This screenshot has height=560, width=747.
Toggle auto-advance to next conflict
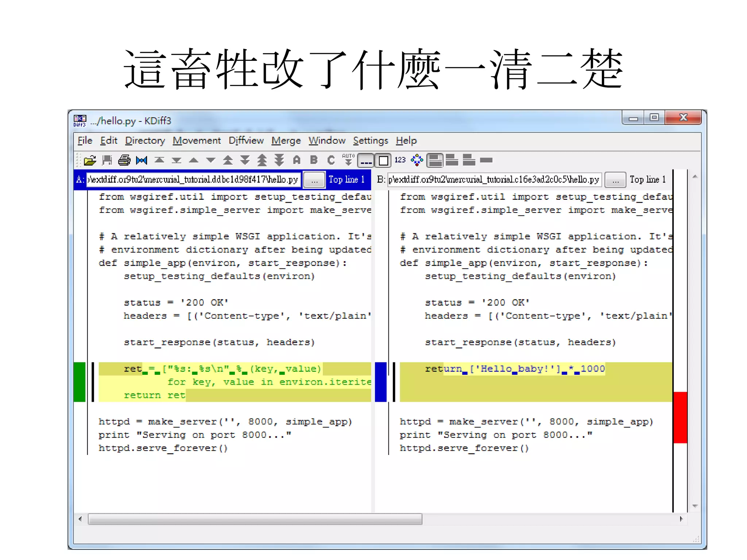pyautogui.click(x=348, y=160)
